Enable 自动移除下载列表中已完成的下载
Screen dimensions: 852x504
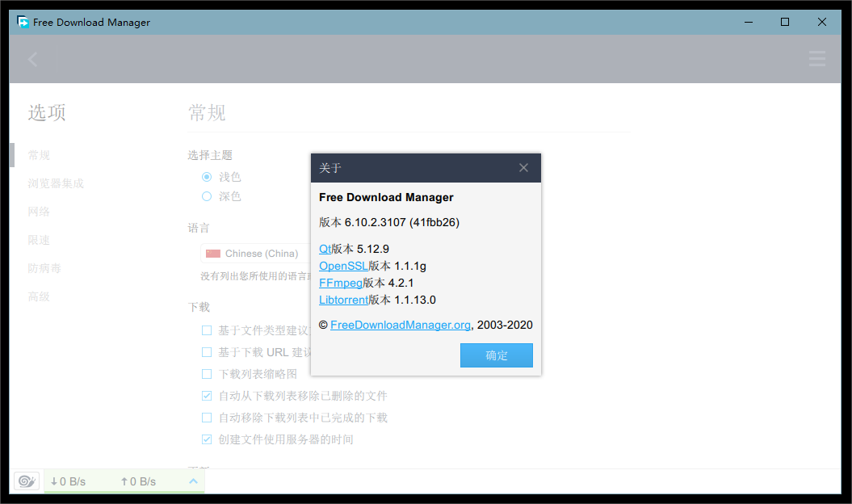pos(207,418)
